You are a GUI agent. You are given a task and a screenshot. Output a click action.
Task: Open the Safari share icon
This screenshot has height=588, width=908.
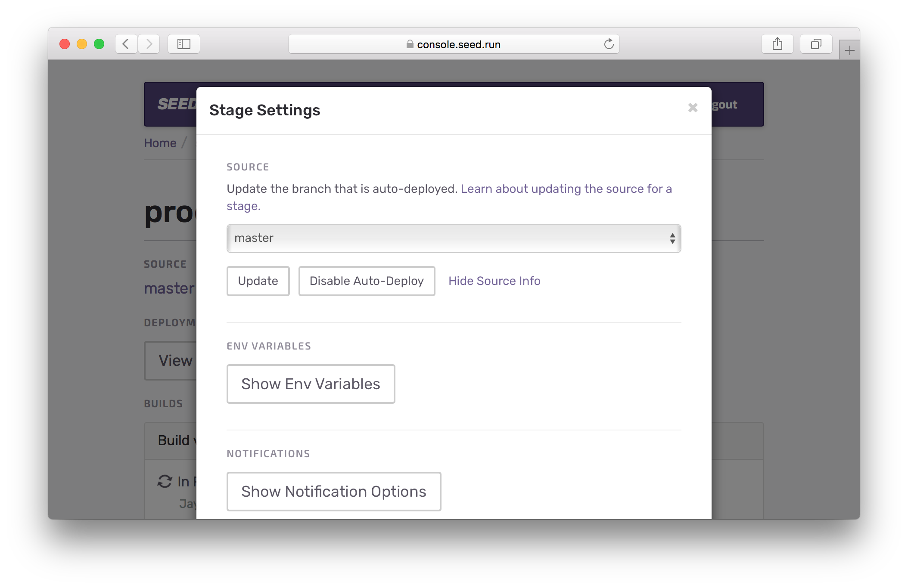coord(777,44)
